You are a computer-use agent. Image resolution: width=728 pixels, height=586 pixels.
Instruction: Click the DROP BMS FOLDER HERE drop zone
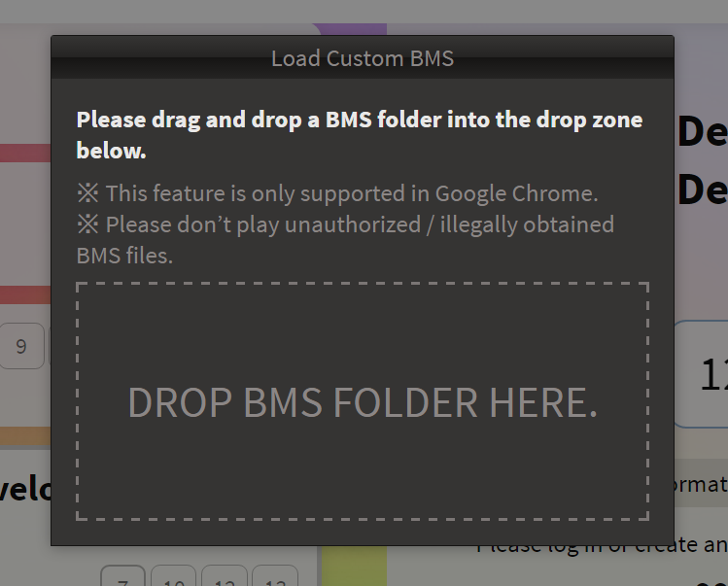click(363, 401)
